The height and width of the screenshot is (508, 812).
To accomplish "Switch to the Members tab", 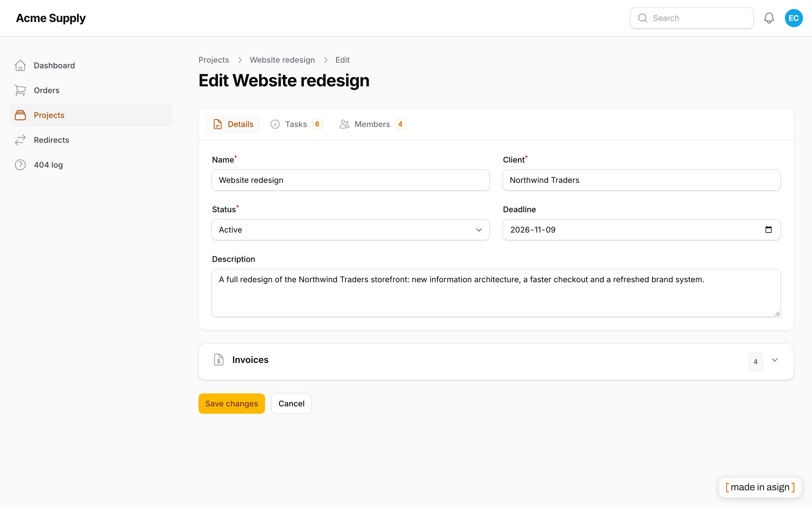I will tap(372, 124).
